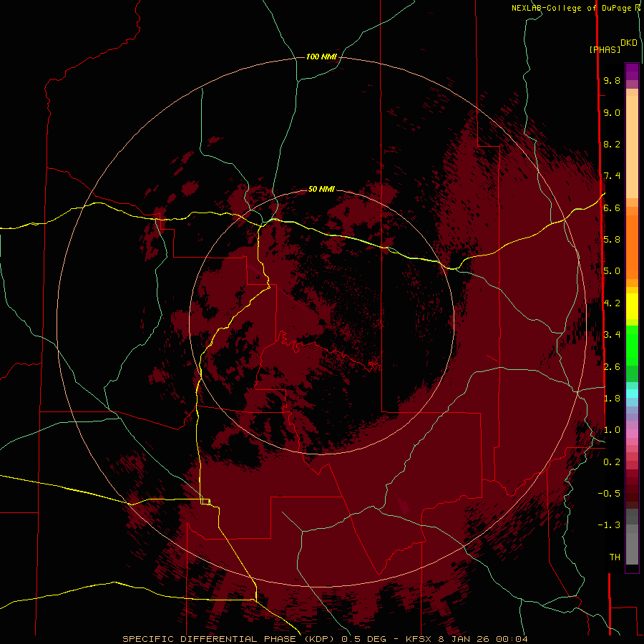644x644 pixels.
Task: Click the 7.4 value on the color scale
Action: 612,176
